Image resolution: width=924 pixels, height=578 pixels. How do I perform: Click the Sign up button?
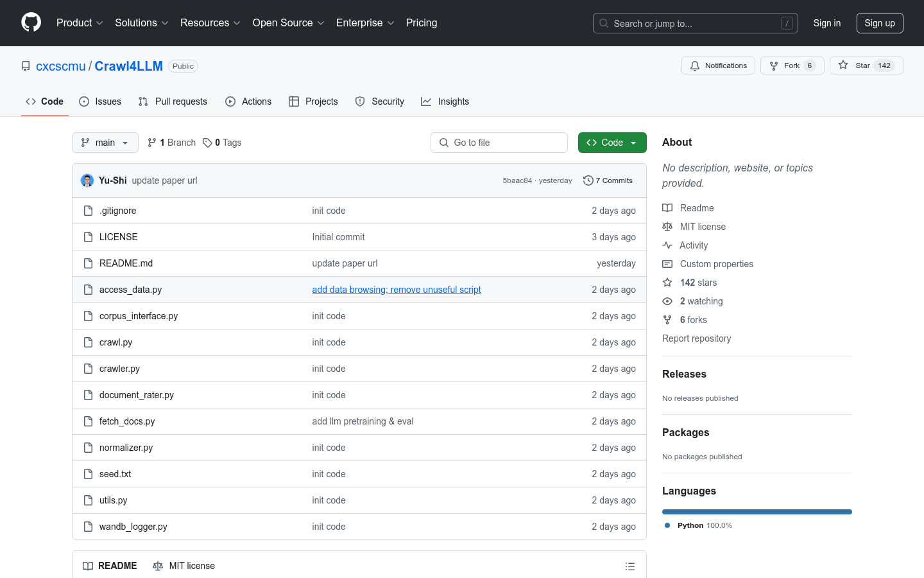[880, 23]
